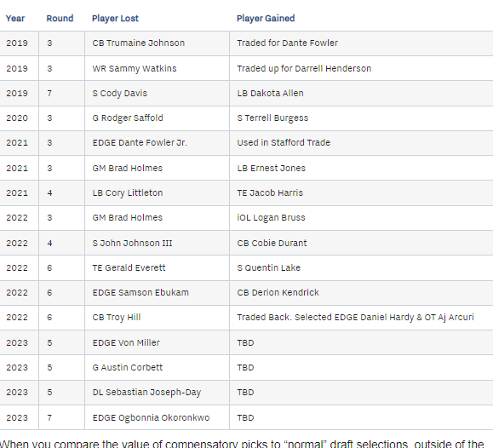Click the Player Gained column header
Screen dimensions: 493x448
coord(266,18)
